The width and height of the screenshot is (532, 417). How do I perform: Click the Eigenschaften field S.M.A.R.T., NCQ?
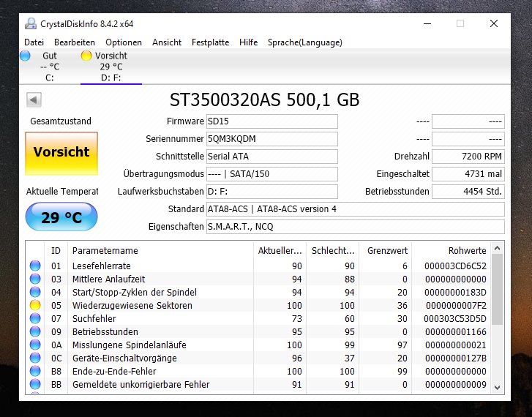point(356,227)
